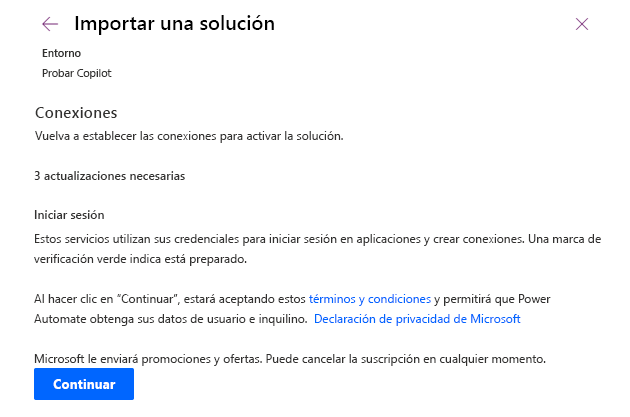Click the verificación verde indica está preparado line
This screenshot has width=630, height=417.
[140, 259]
